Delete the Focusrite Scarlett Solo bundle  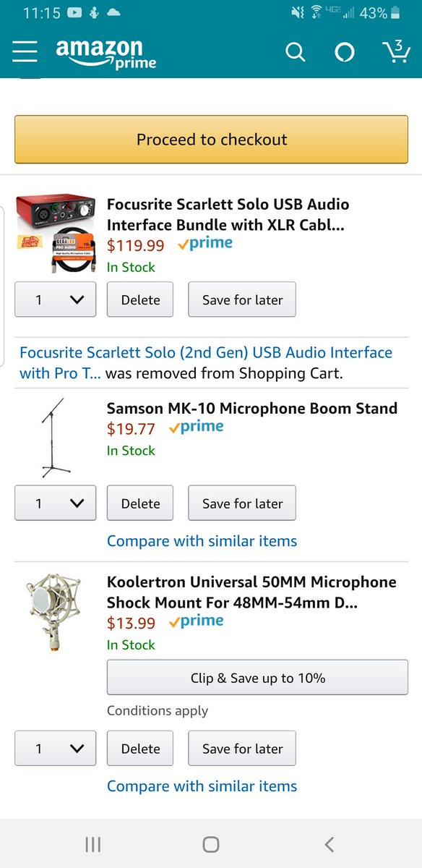[x=140, y=299]
